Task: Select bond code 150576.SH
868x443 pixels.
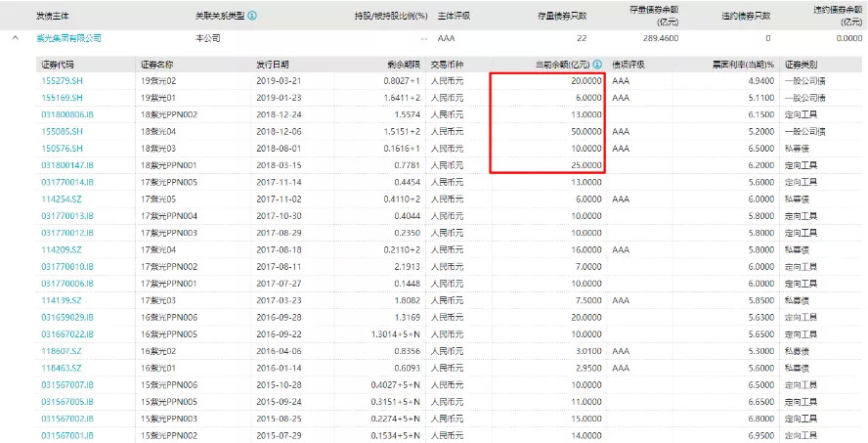Action: tap(62, 148)
